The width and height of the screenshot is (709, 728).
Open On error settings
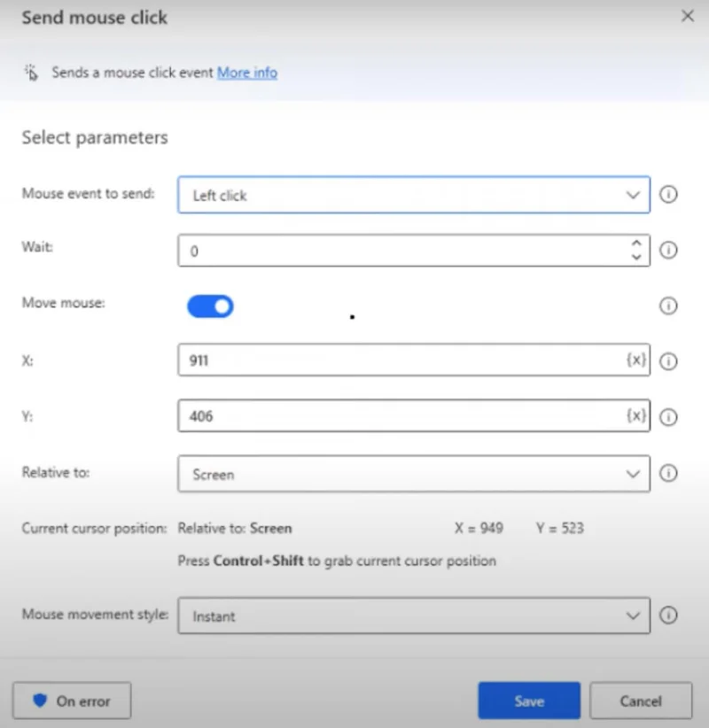coord(72,701)
